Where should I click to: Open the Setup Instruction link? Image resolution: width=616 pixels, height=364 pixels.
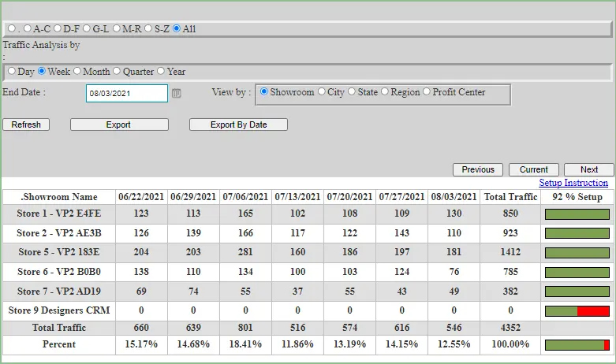tap(573, 183)
